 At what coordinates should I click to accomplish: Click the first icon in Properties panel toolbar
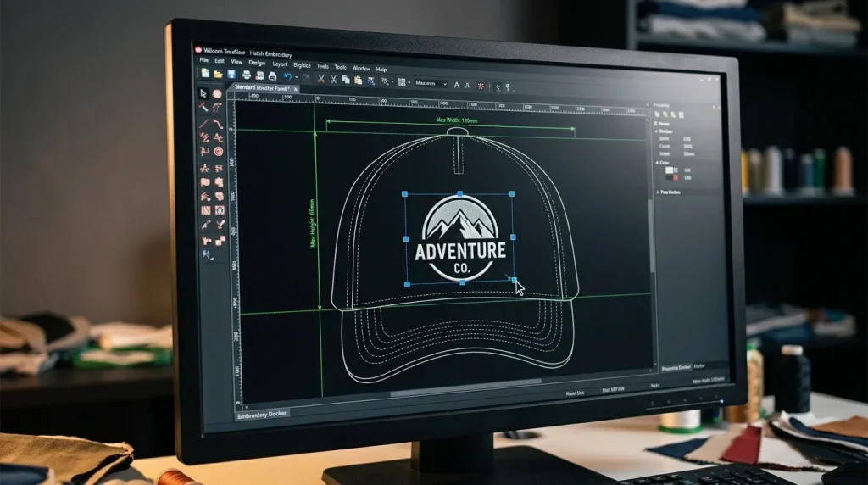[657, 114]
